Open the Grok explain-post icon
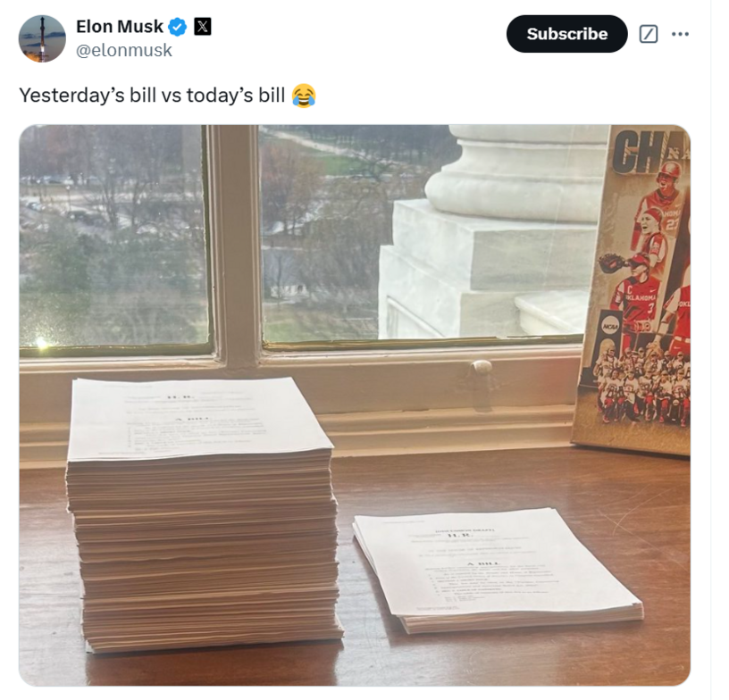Screen dimensions: 729x700 tap(648, 34)
